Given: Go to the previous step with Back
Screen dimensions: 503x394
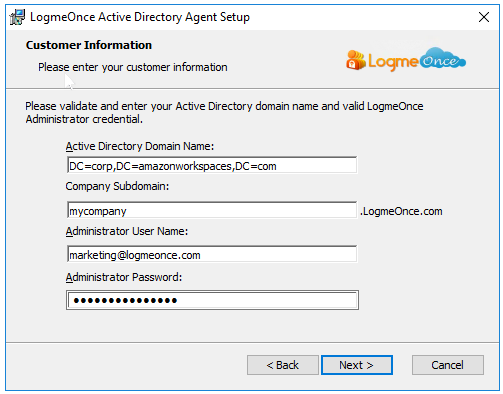Looking at the screenshot, I should tap(283, 365).
